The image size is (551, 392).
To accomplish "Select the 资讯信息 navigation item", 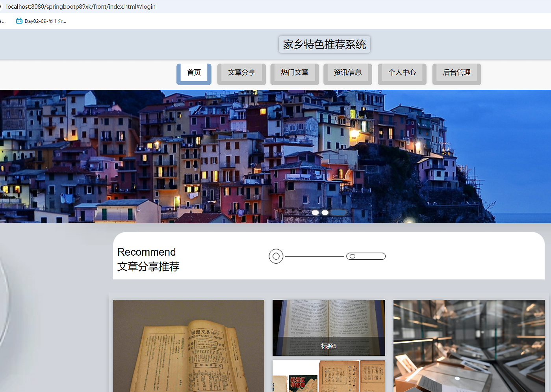I will (347, 74).
